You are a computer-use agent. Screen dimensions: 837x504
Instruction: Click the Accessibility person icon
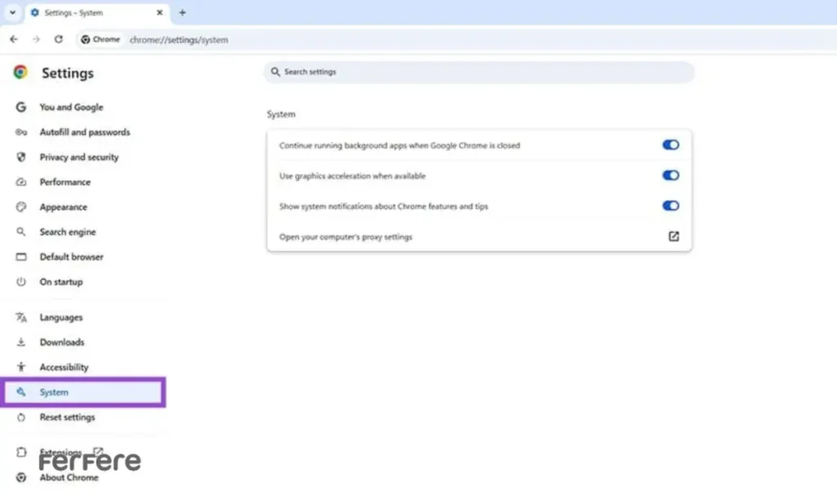[x=21, y=368]
